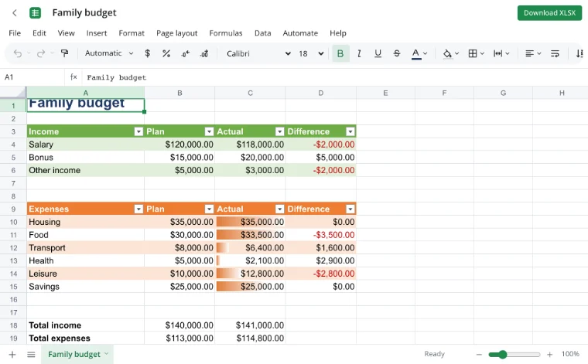Open the Calibri font family dropdown
The image size is (588, 364).
(x=258, y=53)
